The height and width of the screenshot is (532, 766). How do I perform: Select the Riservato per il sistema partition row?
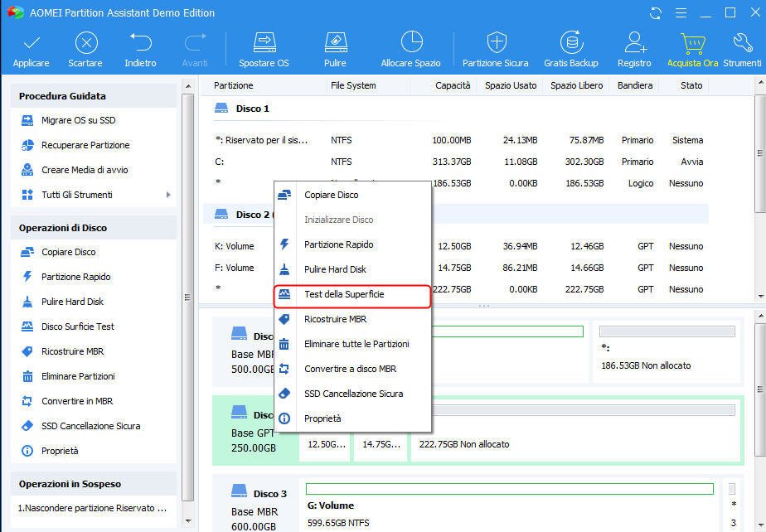point(455,141)
